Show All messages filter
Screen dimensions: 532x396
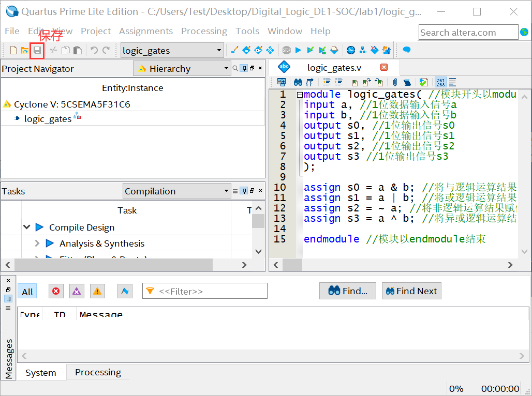tap(27, 292)
